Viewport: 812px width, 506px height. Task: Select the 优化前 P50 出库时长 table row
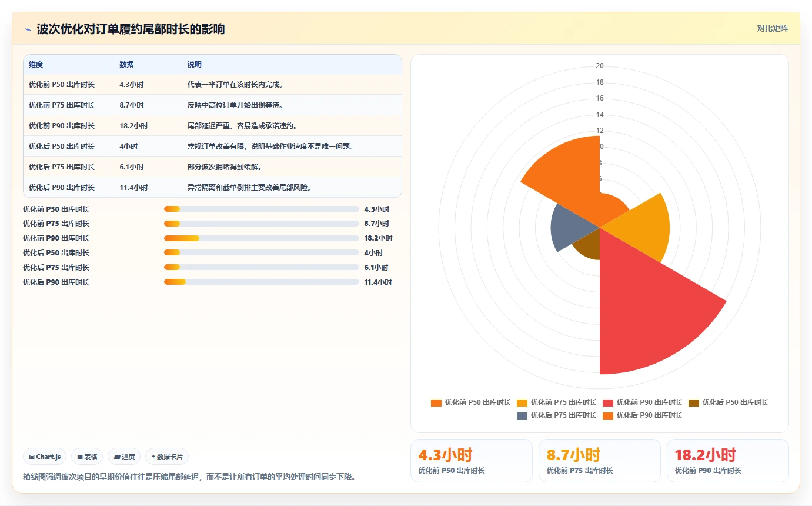pos(212,85)
